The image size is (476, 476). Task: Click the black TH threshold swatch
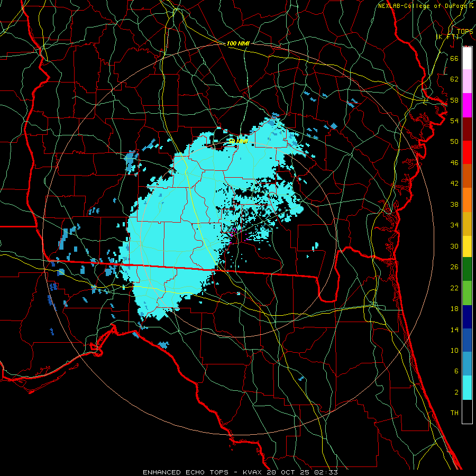pyautogui.click(x=467, y=411)
